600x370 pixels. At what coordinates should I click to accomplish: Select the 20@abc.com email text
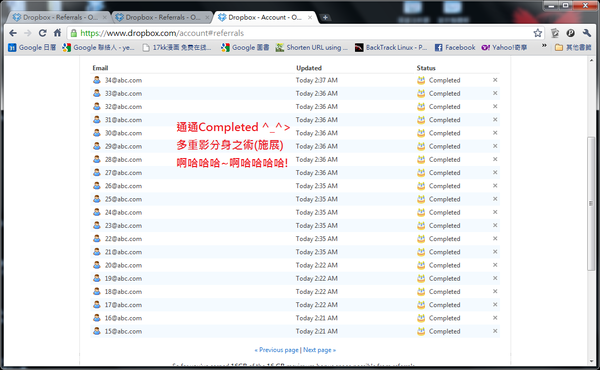coord(123,265)
